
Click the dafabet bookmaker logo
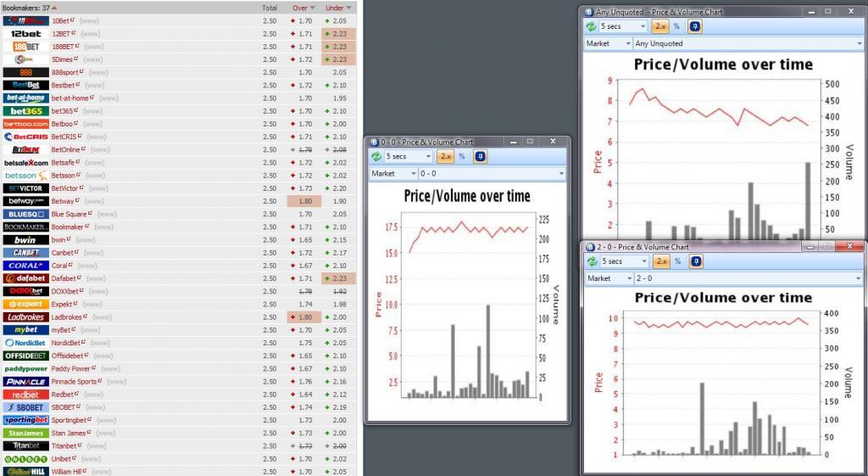pos(26,278)
